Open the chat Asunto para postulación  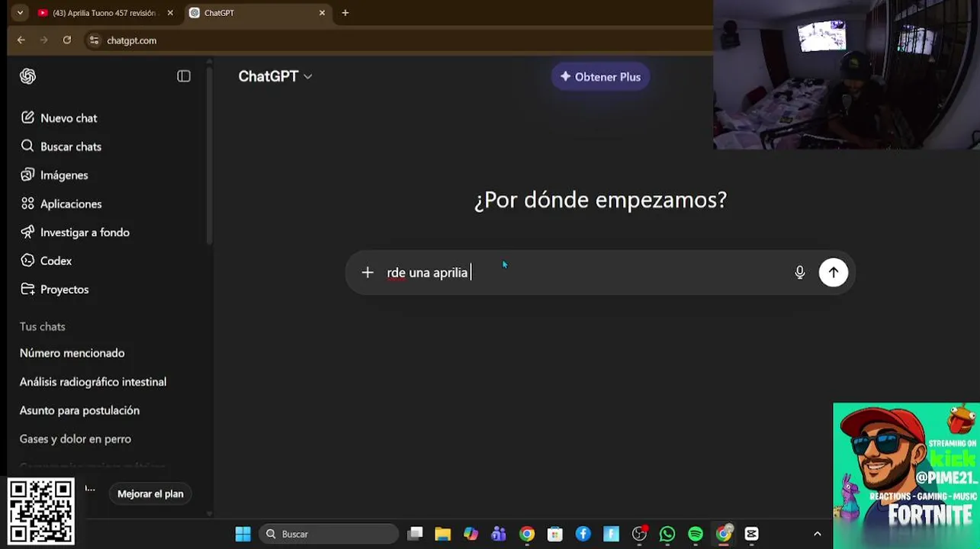pos(80,410)
